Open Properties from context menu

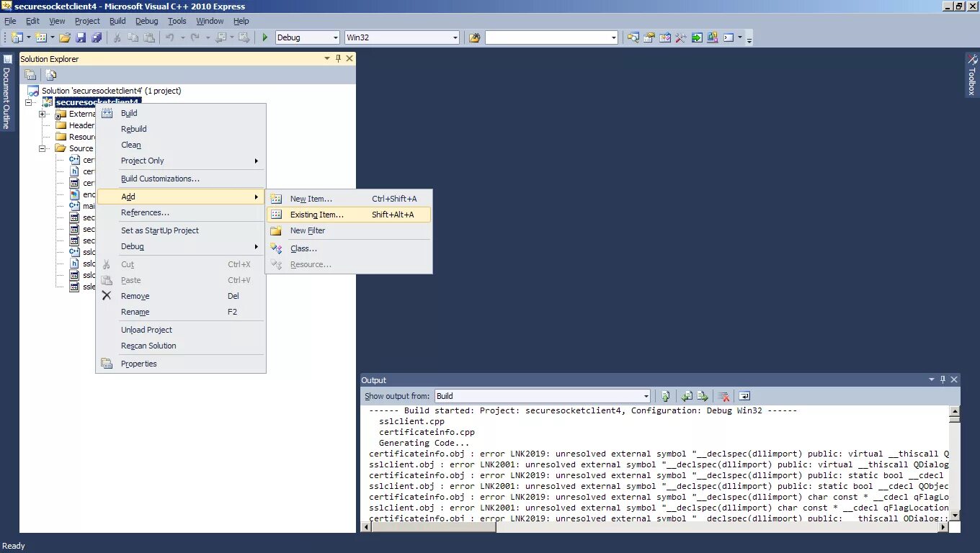pos(181,364)
